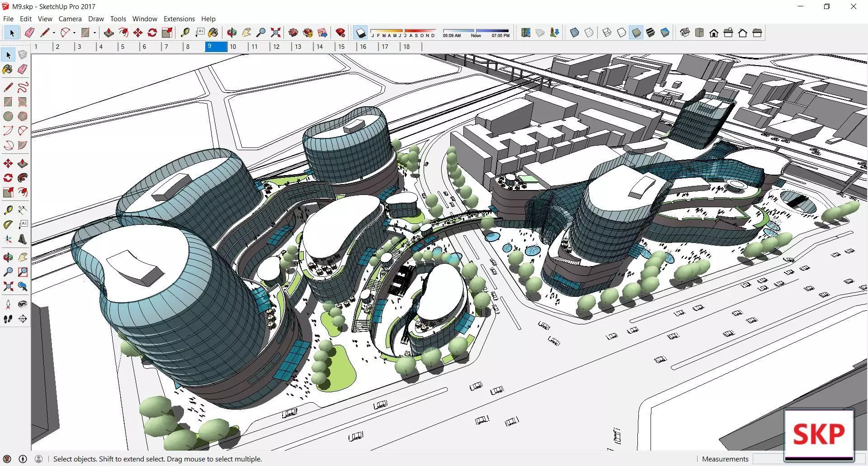Viewport: 868px width, 466px height.
Task: Open the Draw menu
Action: (x=96, y=19)
